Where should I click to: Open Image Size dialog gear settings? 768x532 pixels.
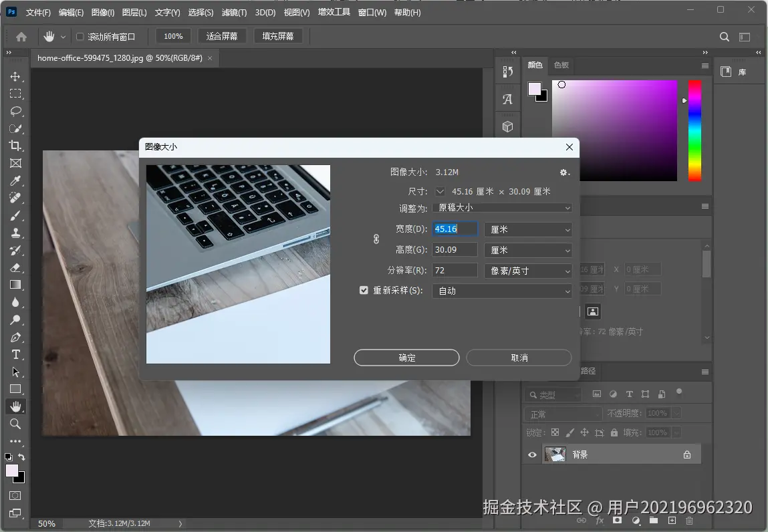(x=564, y=172)
